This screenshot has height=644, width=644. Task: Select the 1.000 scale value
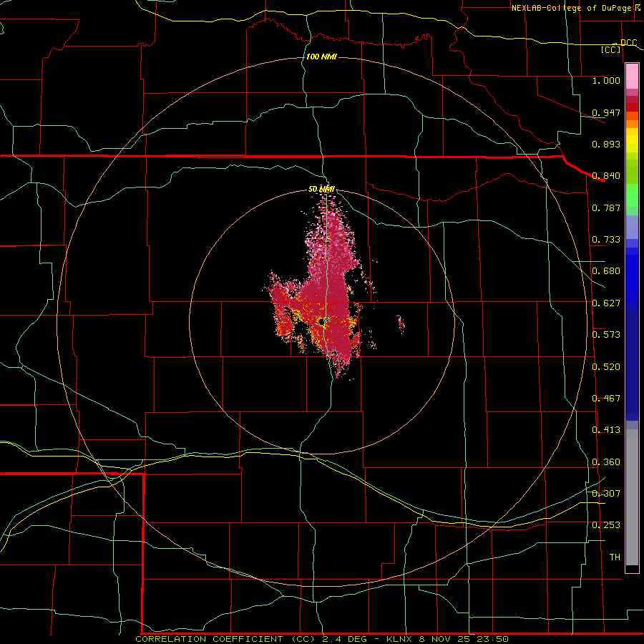coord(606,80)
